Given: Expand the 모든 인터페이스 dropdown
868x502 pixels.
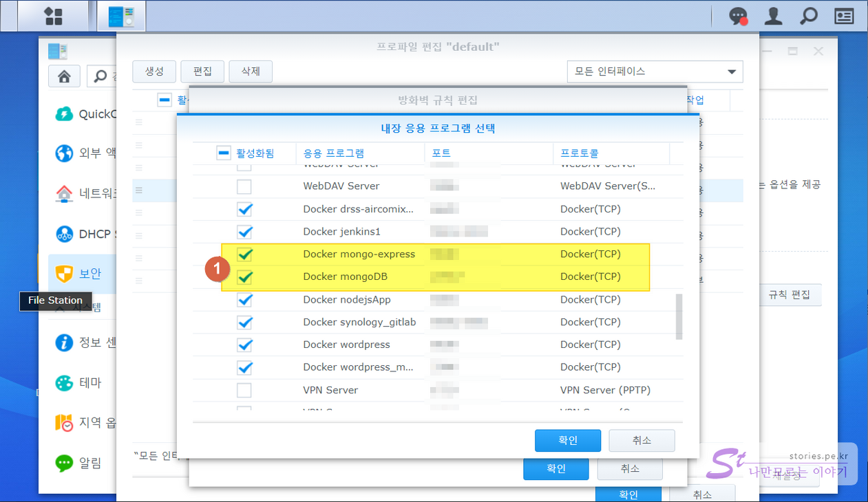Looking at the screenshot, I should pos(730,72).
